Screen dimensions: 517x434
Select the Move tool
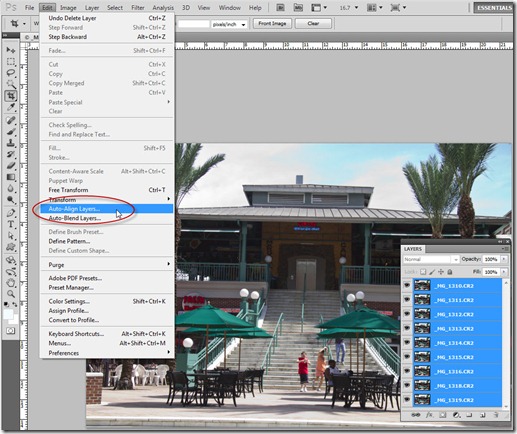coord(11,50)
